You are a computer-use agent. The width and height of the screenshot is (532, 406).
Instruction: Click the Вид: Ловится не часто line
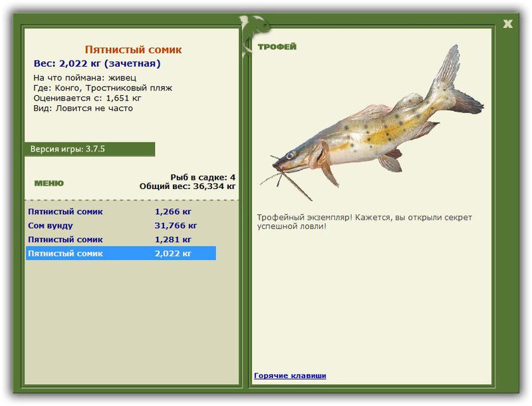pos(83,108)
